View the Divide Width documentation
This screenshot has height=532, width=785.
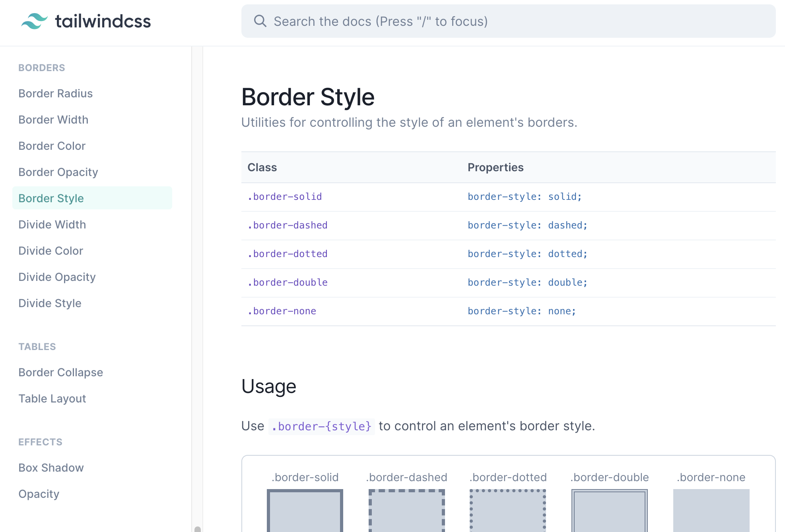pos(52,224)
